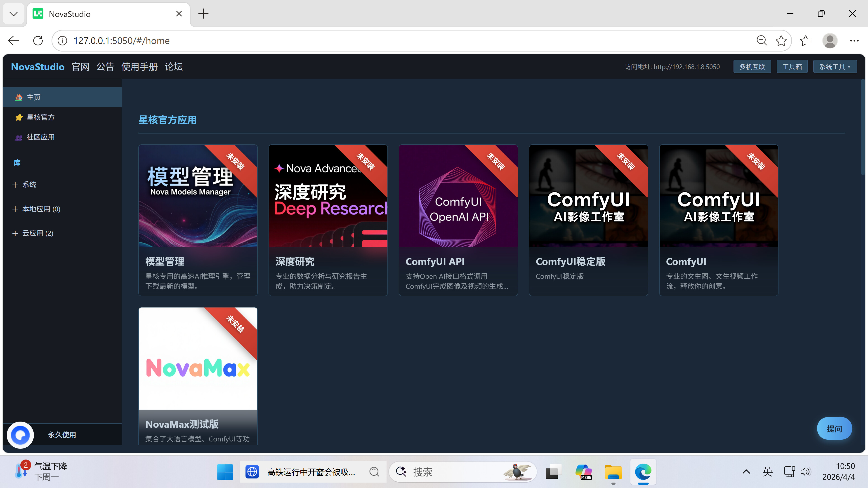Go to the 论坛 top menu item
This screenshot has width=868, height=488.
point(174,67)
